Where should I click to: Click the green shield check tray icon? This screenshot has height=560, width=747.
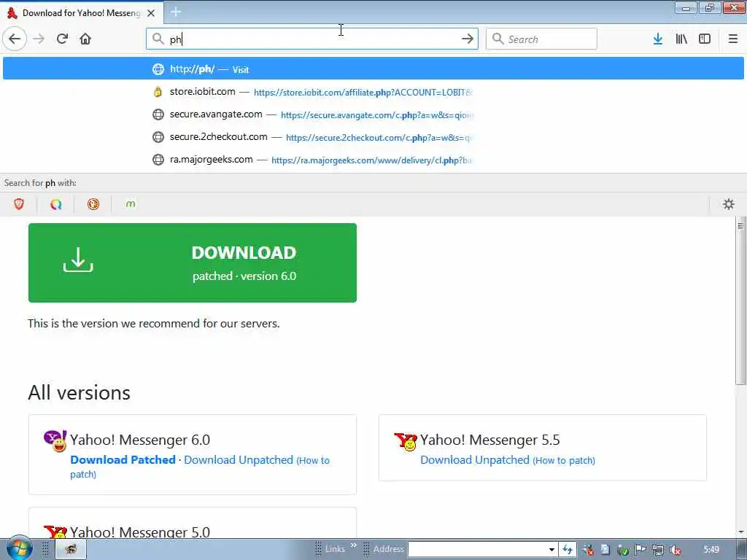(x=623, y=551)
